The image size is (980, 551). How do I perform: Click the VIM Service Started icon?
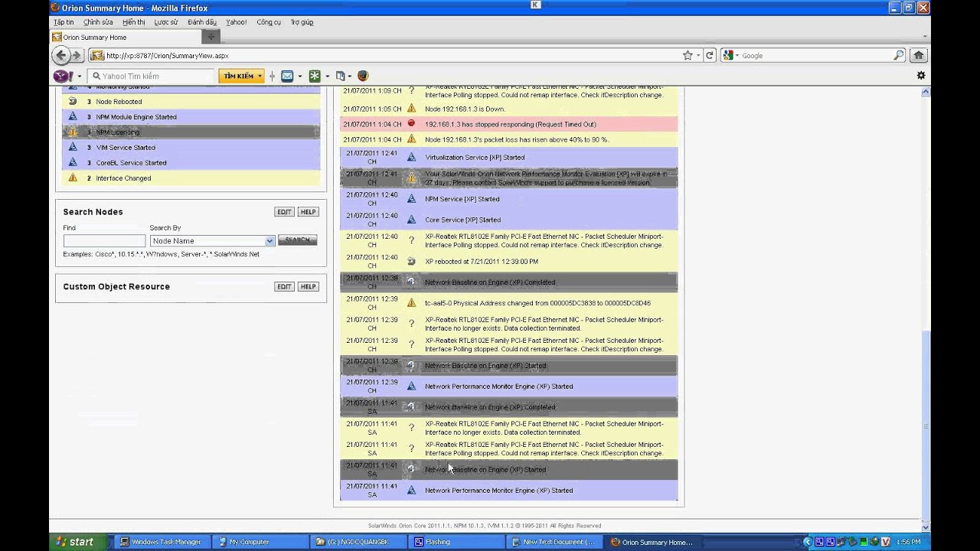coord(73,147)
